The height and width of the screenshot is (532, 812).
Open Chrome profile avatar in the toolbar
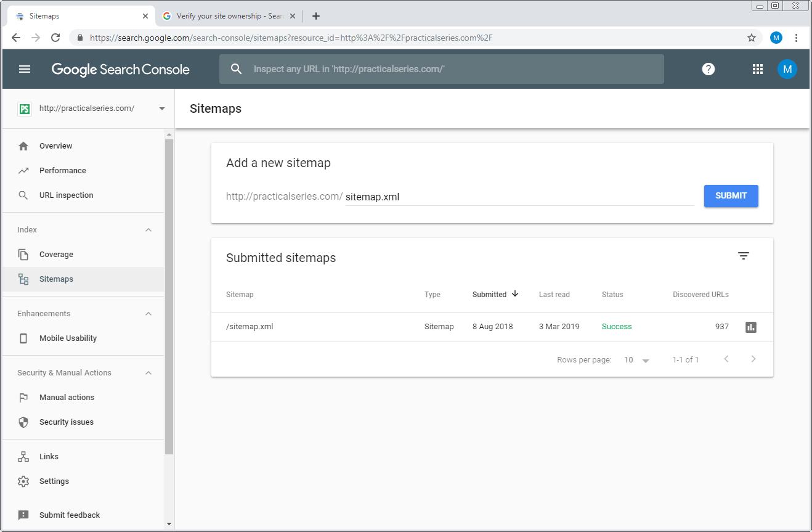pyautogui.click(x=776, y=38)
